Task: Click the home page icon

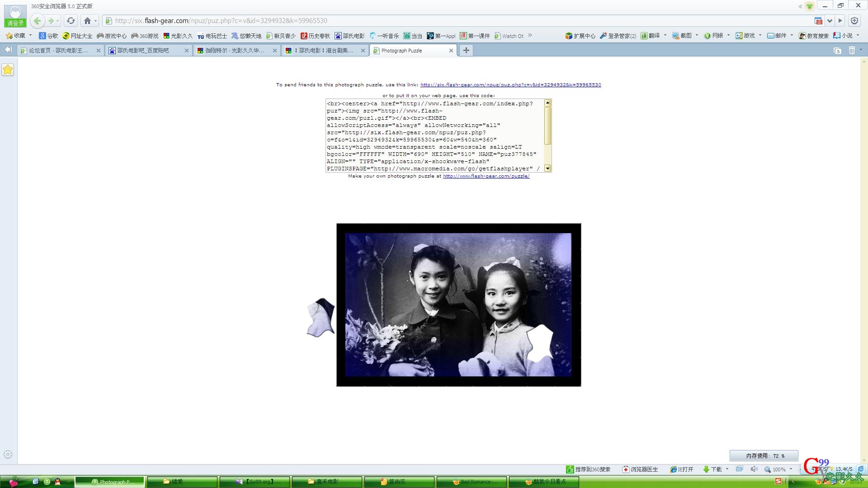Action: pos(88,21)
